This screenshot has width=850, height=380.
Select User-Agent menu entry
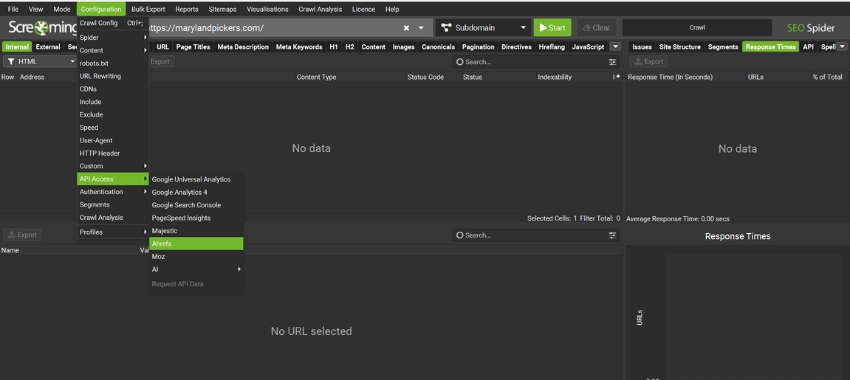tap(113, 140)
